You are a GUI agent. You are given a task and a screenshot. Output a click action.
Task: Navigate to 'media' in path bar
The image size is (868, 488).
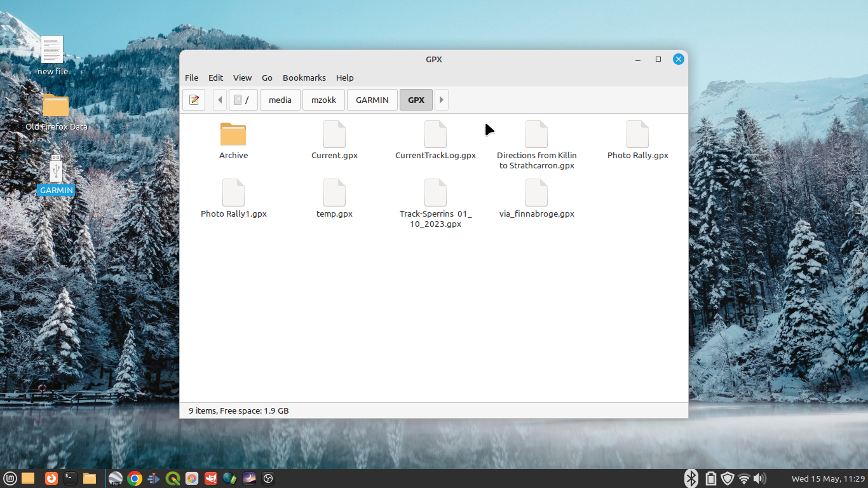pos(280,100)
